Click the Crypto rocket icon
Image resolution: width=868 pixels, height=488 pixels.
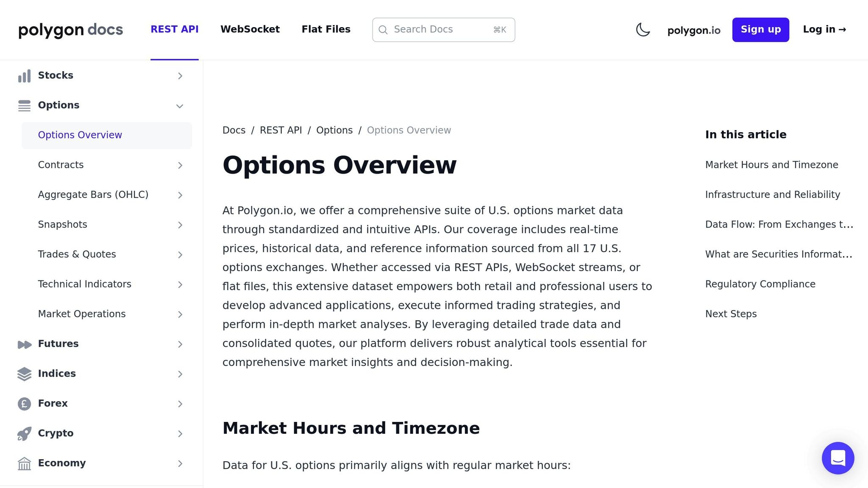click(x=24, y=434)
